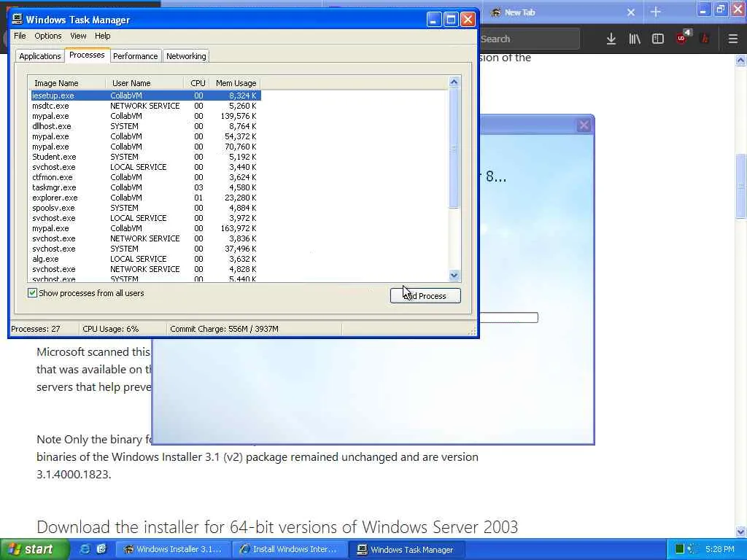Open the browser downloads icon
747x560 pixels.
[611, 39]
